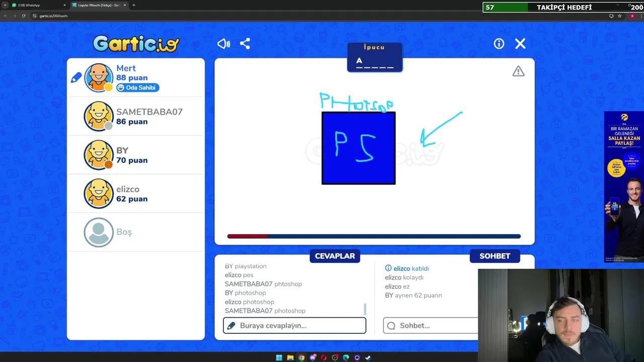Click the Takipçi Hedefi follower goal bar
The image size is (644, 362).
[x=563, y=7]
